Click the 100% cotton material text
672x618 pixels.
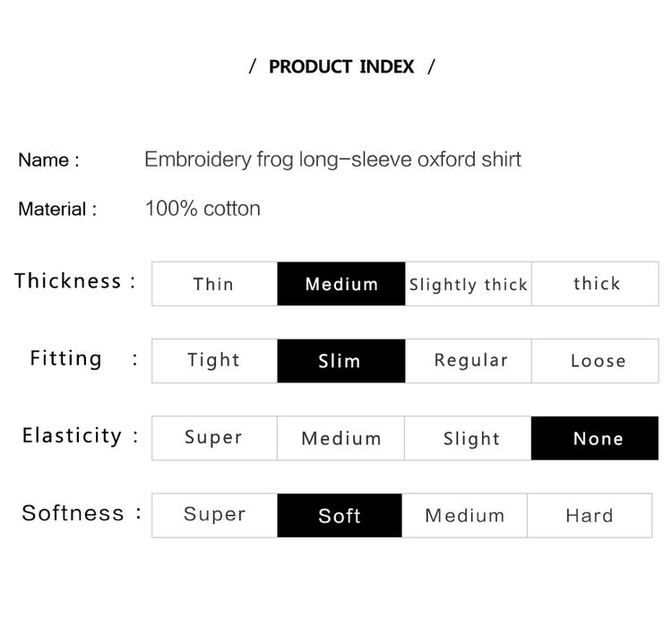click(x=202, y=209)
